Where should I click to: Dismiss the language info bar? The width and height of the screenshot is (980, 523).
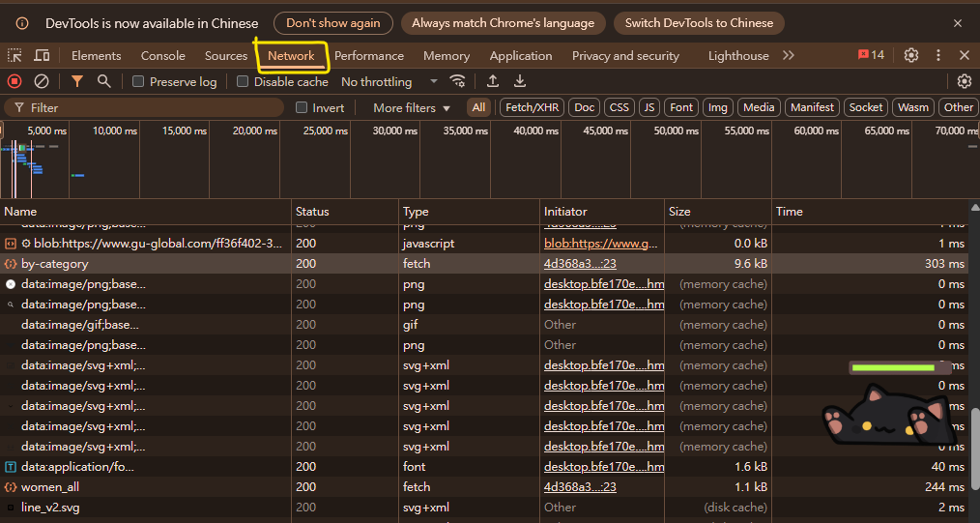[958, 23]
